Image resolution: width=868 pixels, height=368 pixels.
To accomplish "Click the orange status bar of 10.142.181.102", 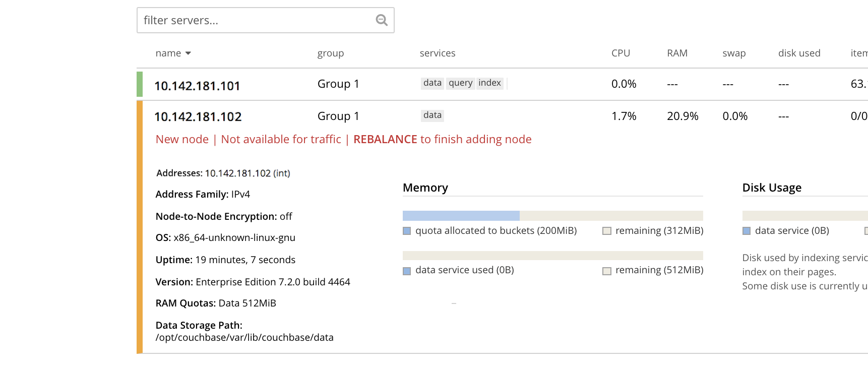I will [140, 227].
